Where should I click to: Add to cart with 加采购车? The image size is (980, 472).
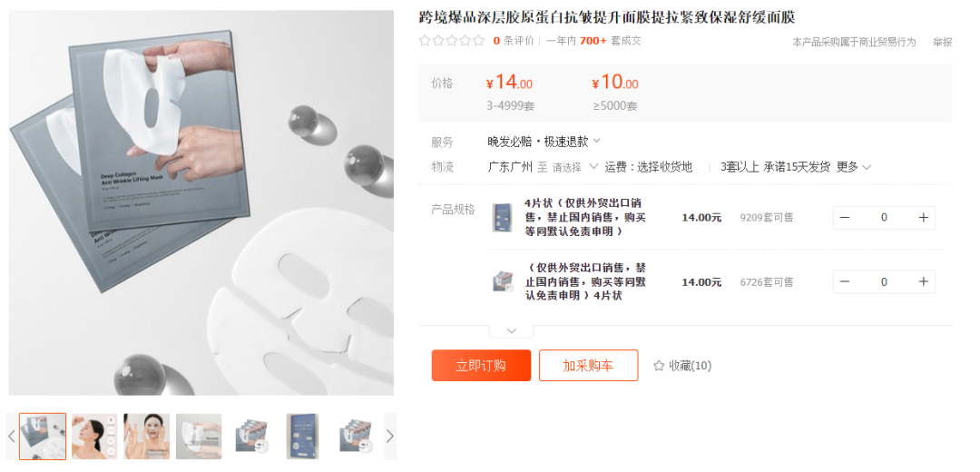click(588, 366)
